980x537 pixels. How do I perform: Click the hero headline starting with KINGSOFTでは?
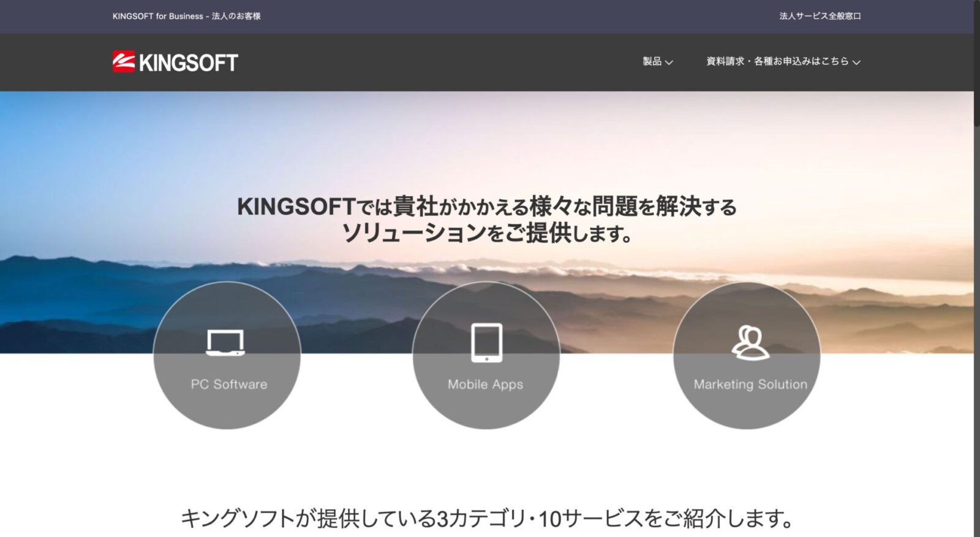pyautogui.click(x=486, y=207)
